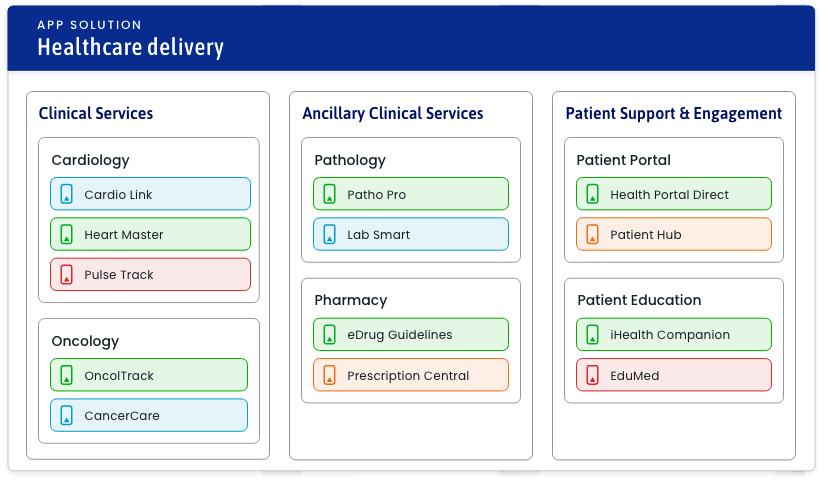Select the Ancillary Clinical Services heading
828x482 pixels.
(393, 113)
